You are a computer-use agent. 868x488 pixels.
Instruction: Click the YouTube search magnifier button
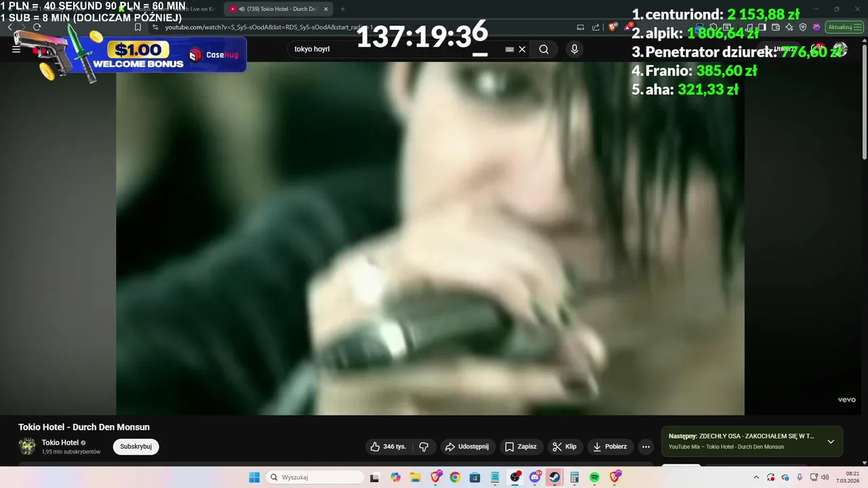coord(544,49)
